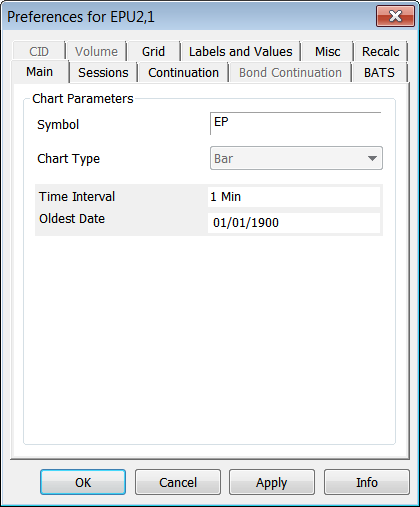The image size is (420, 507).
Task: Open help via the Info button
Action: tap(367, 482)
